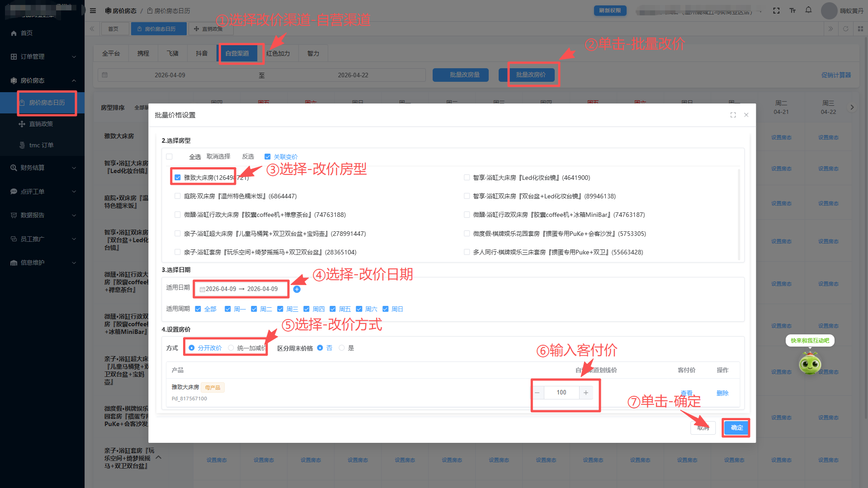Click the plus stepper to increase the price

[586, 393]
